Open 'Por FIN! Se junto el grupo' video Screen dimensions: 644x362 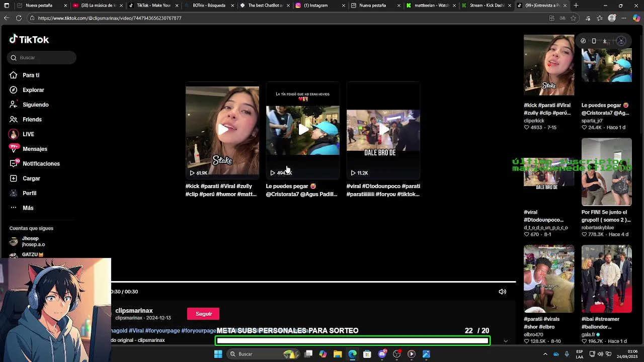[607, 172]
